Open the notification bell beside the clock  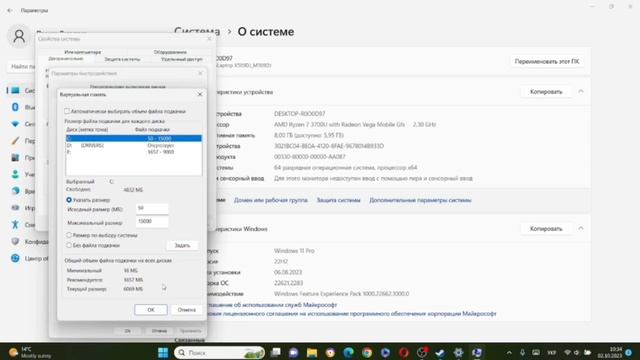pyautogui.click(x=629, y=352)
